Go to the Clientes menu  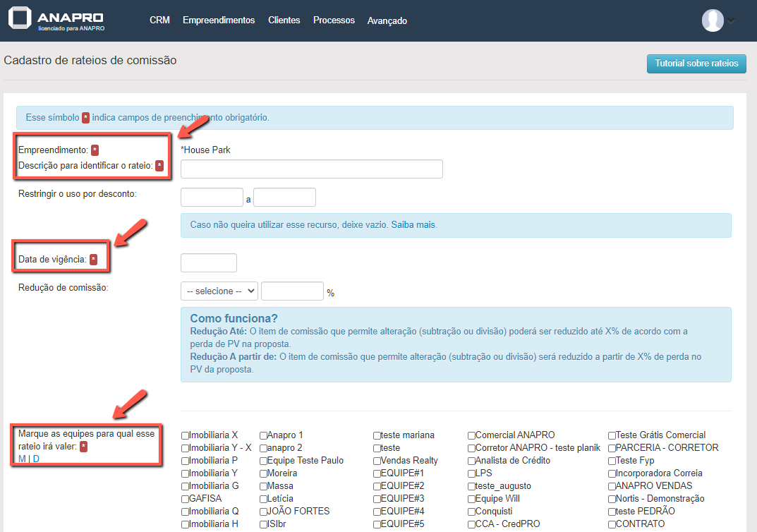click(284, 20)
